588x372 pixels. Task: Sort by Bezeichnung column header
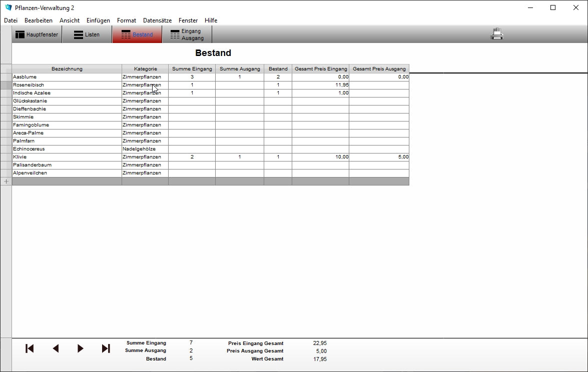point(67,69)
